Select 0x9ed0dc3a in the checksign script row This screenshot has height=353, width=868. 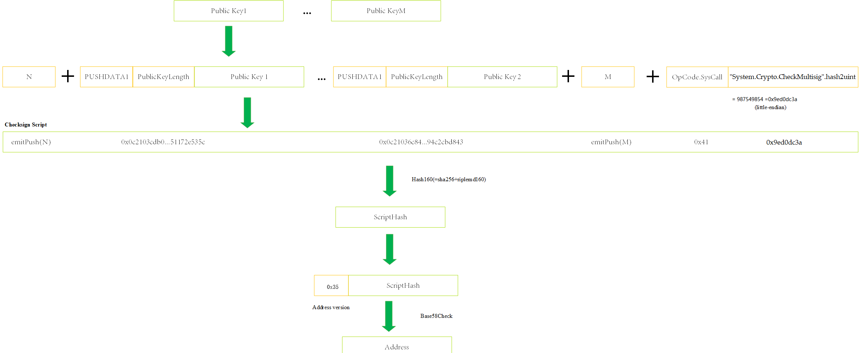tap(784, 142)
